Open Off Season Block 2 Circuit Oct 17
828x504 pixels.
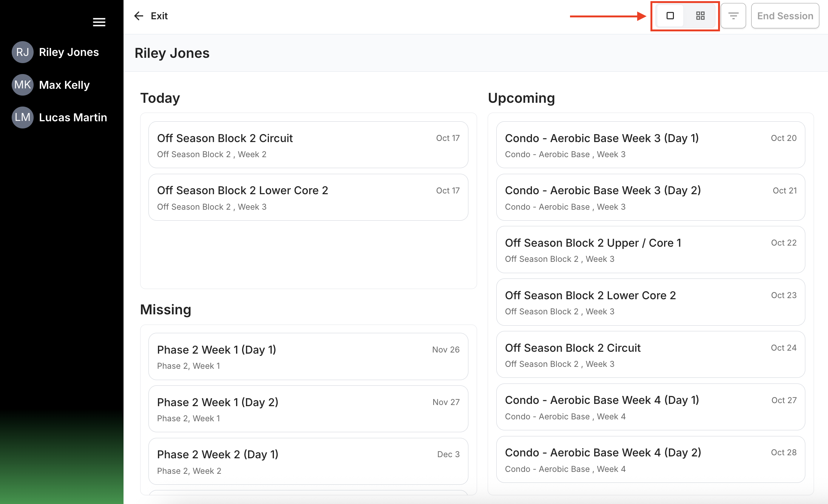click(x=308, y=145)
